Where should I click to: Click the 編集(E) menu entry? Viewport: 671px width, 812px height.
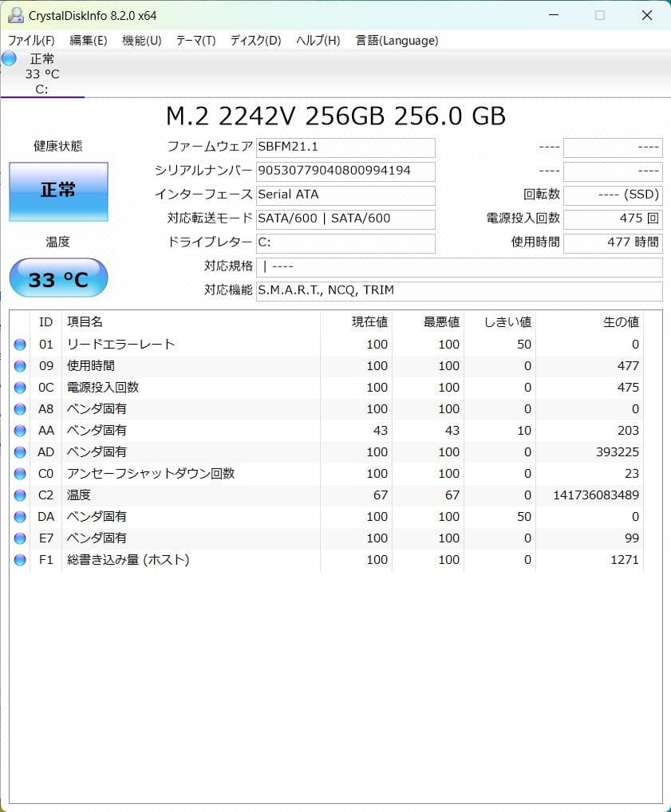click(x=88, y=41)
